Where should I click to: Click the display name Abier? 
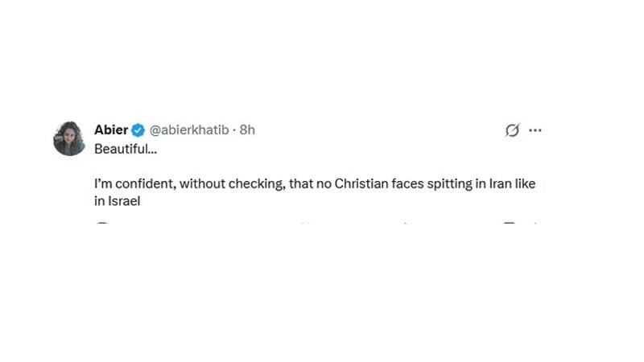(111, 130)
